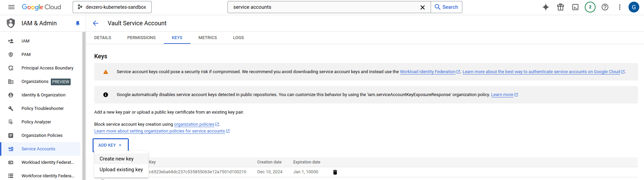Open Gemini AI sparkle assistant
The height and width of the screenshot is (180, 644).
click(546, 7)
